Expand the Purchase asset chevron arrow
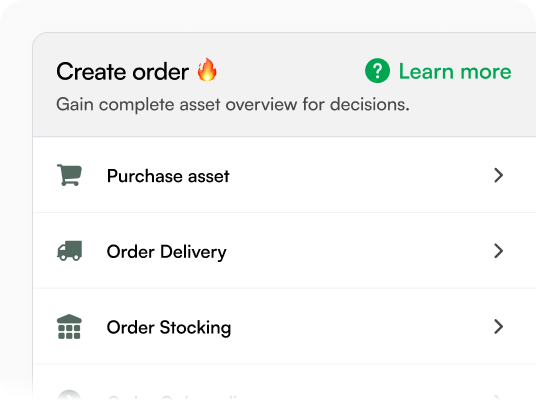The width and height of the screenshot is (536, 400). pos(498,175)
